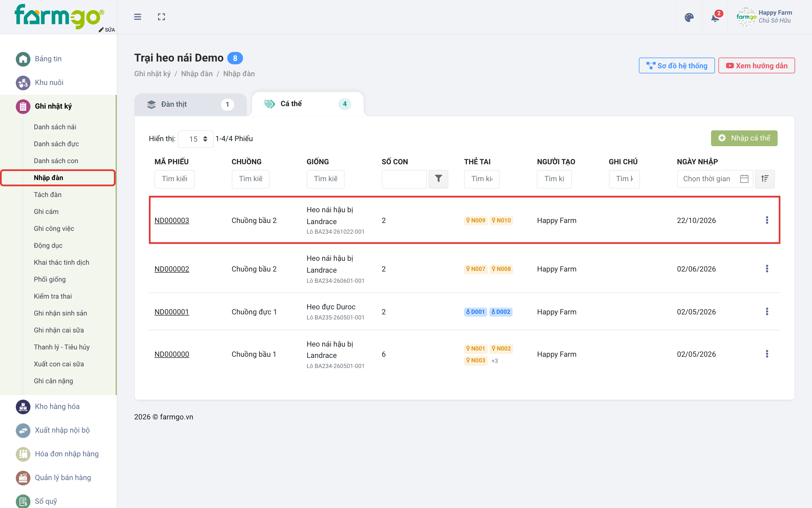
Task: Open the three-dot menu for ND000000
Action: 767,354
